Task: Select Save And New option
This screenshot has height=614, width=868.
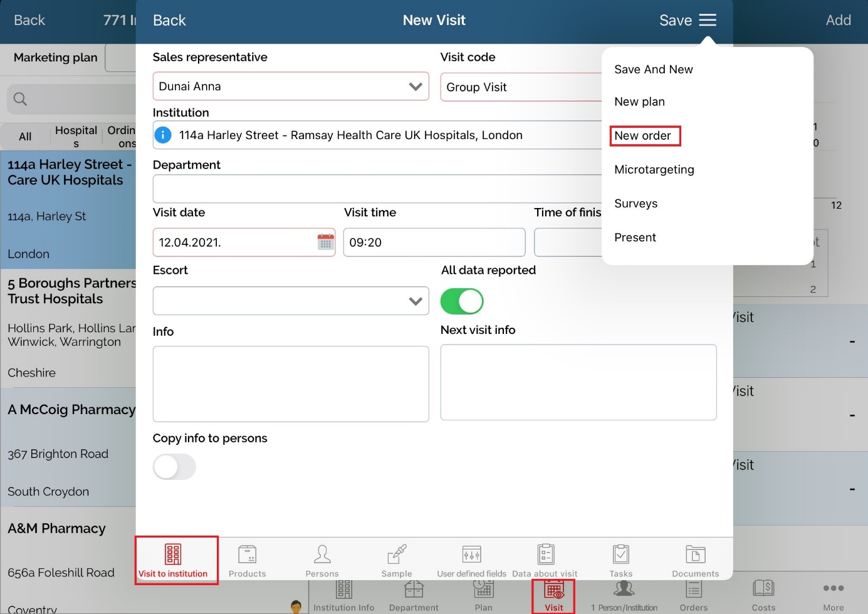Action: [x=653, y=70]
